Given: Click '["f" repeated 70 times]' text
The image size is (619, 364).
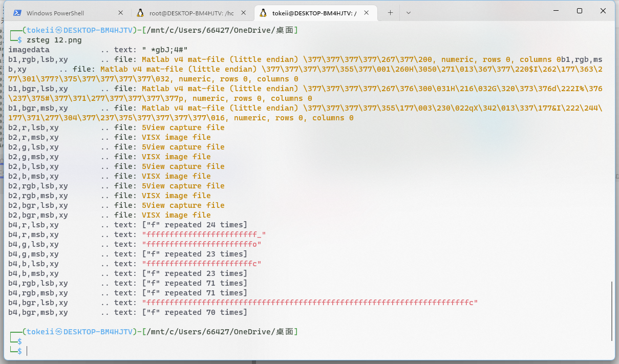Looking at the screenshot, I should [195, 312].
